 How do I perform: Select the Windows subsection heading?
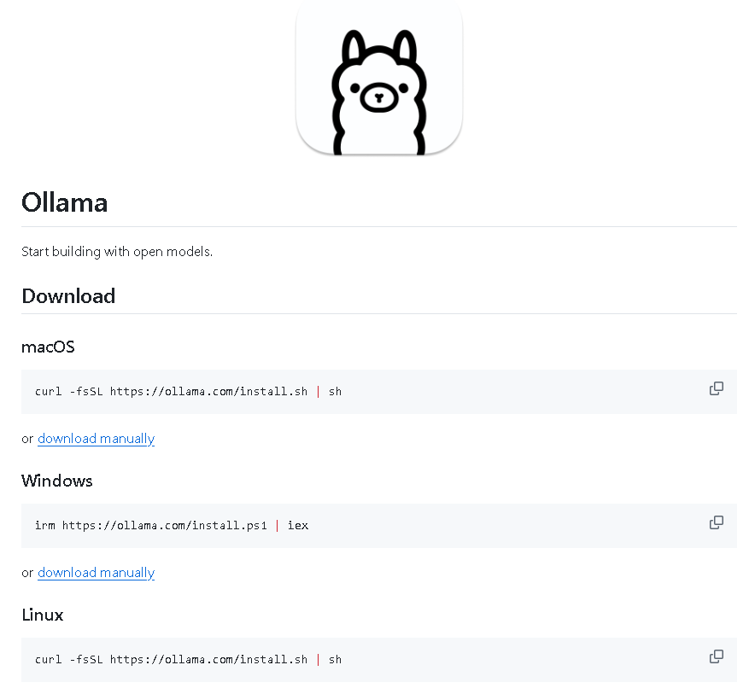57,481
